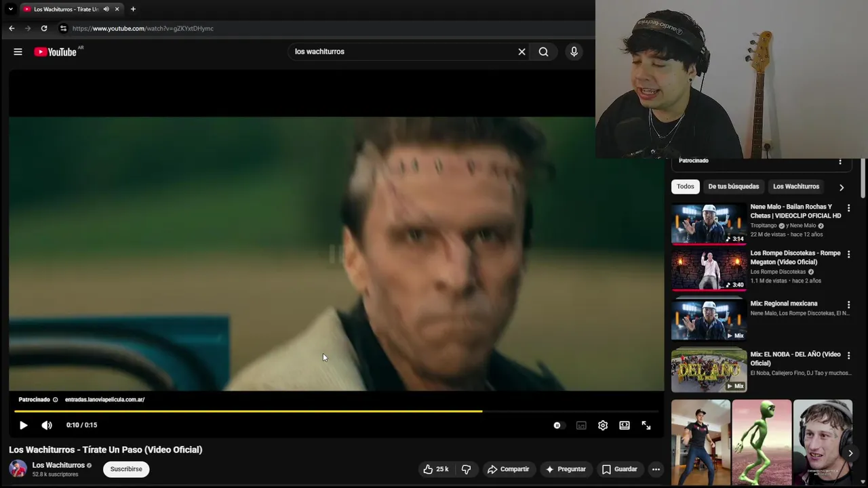Open the dancing man Short
The image size is (868, 488).
point(701,442)
